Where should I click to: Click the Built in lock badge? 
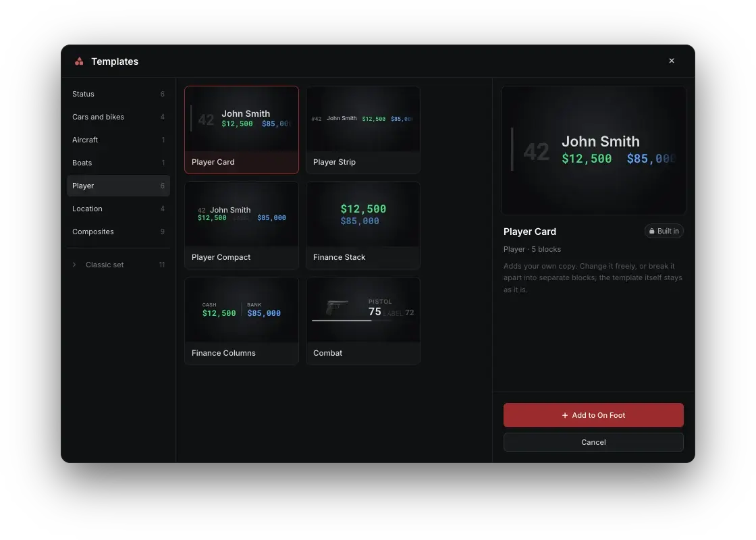point(664,231)
